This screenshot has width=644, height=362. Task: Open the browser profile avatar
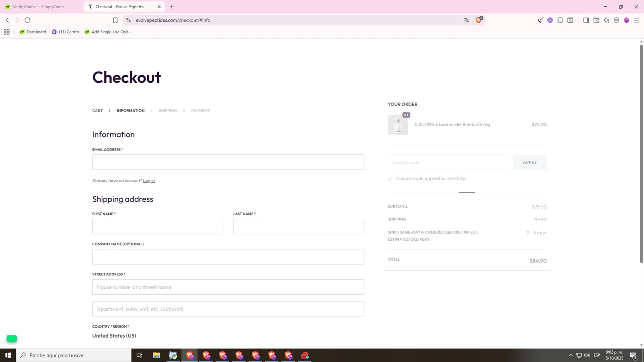(626, 20)
